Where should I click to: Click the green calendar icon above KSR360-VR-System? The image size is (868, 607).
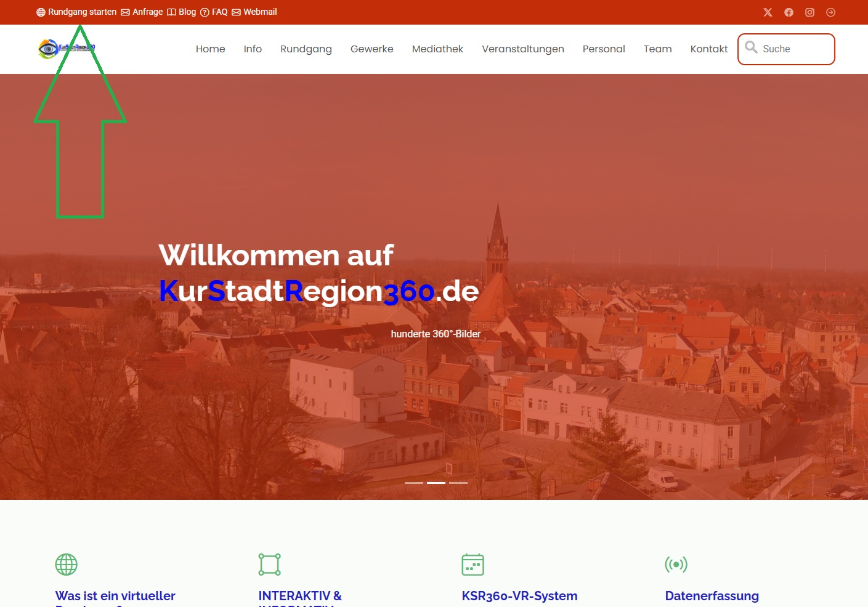(473, 565)
